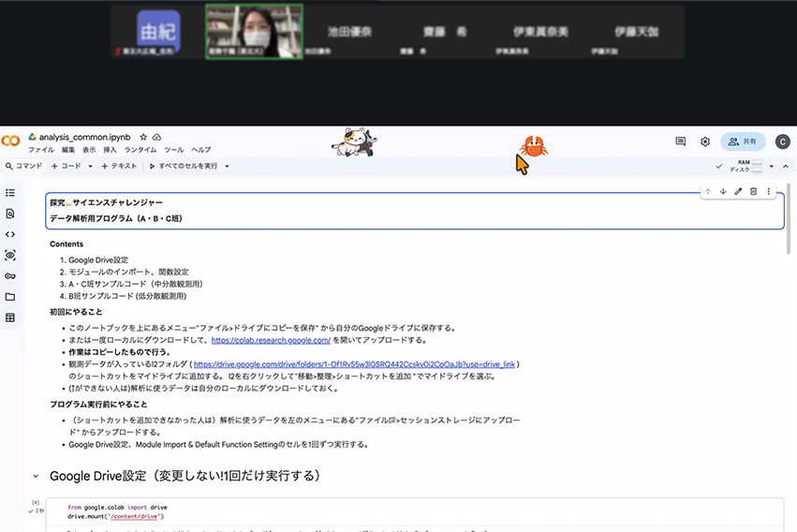Open the ファイル menu
Screen dimensions: 797x532
[40, 150]
